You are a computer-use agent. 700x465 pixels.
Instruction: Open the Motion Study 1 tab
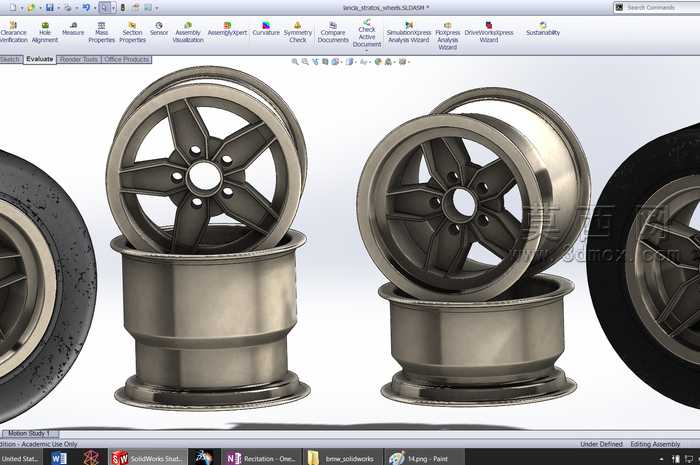[x=29, y=433]
